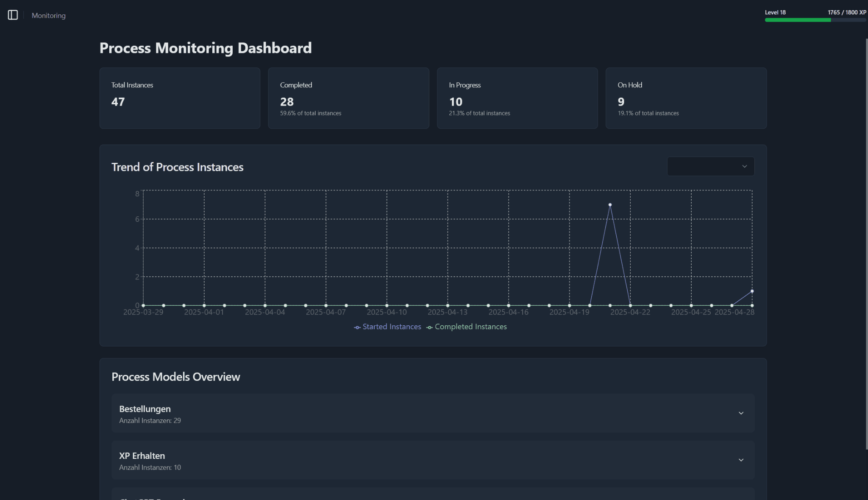Click the x-axis label 2025-04-10

tap(387, 312)
